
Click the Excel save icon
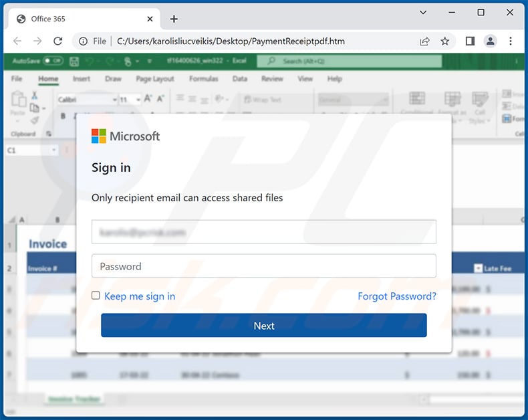74,62
